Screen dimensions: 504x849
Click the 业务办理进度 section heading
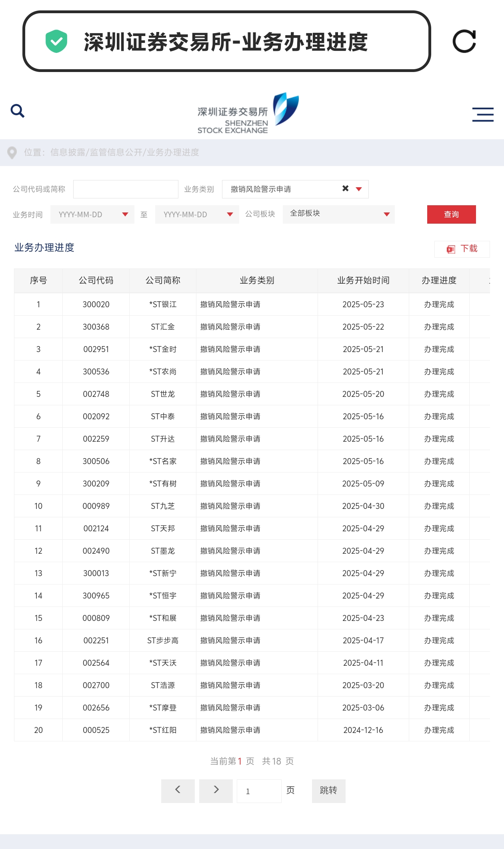[44, 248]
